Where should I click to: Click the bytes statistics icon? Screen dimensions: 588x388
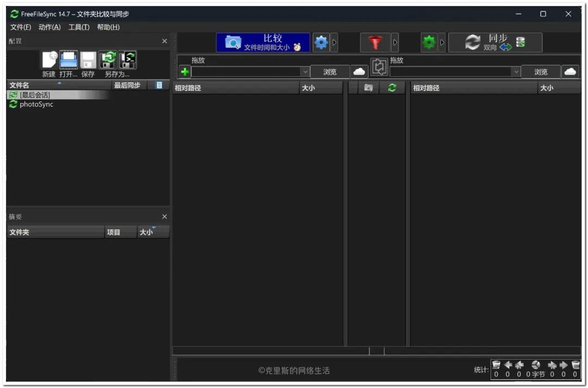point(536,365)
